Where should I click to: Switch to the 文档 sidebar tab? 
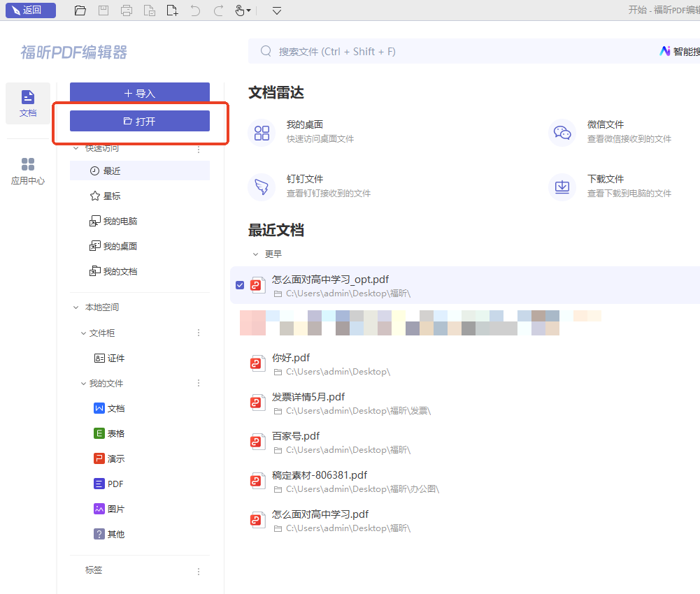pyautogui.click(x=28, y=103)
